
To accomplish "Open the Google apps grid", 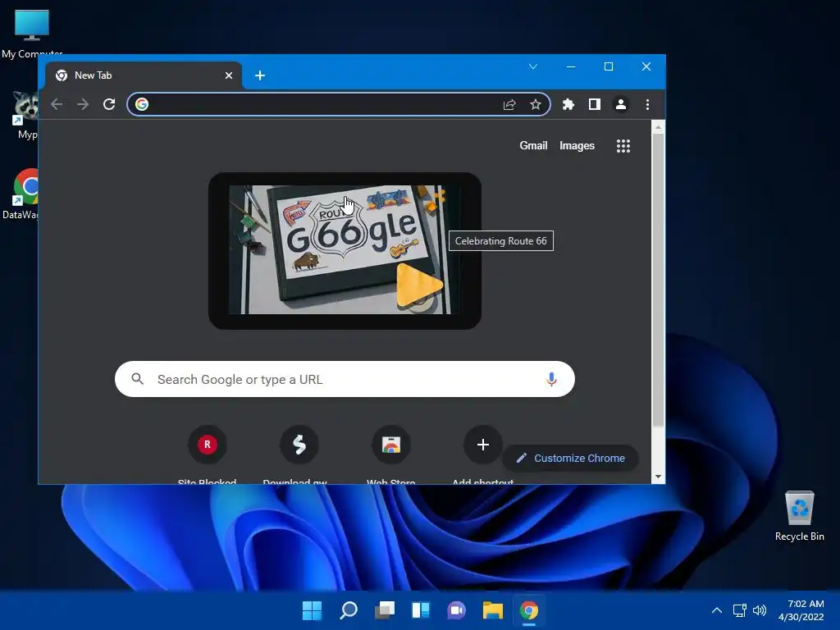I will point(623,146).
